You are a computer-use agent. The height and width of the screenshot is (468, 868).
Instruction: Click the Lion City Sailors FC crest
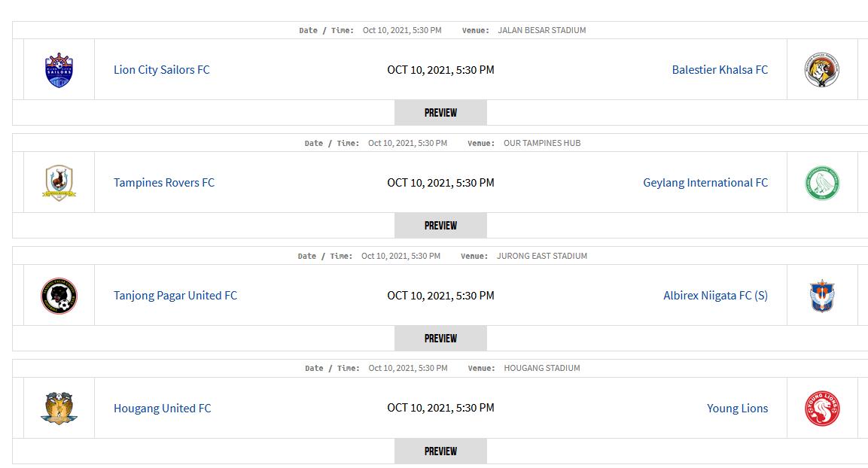tap(59, 70)
